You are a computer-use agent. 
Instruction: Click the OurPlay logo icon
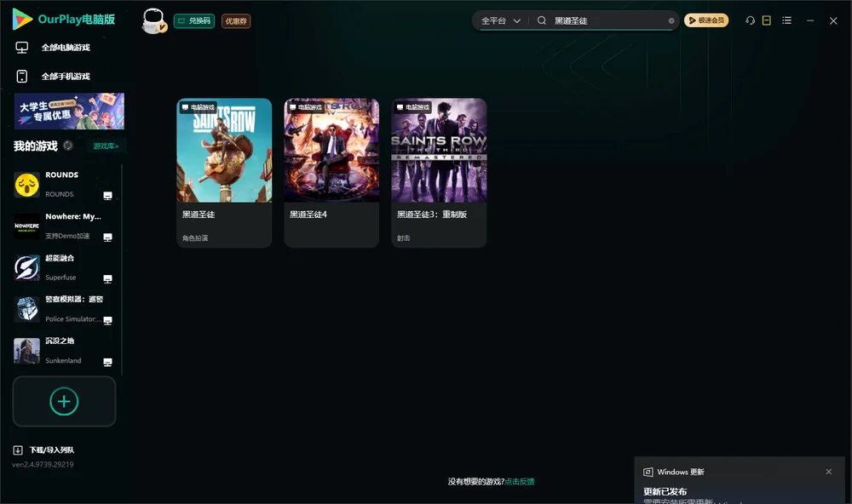pos(22,19)
